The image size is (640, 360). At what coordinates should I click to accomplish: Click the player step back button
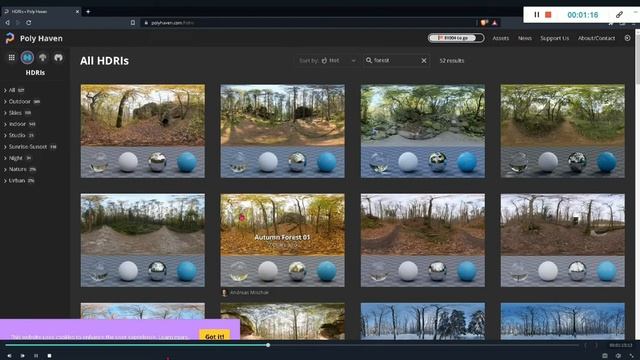tap(9, 356)
